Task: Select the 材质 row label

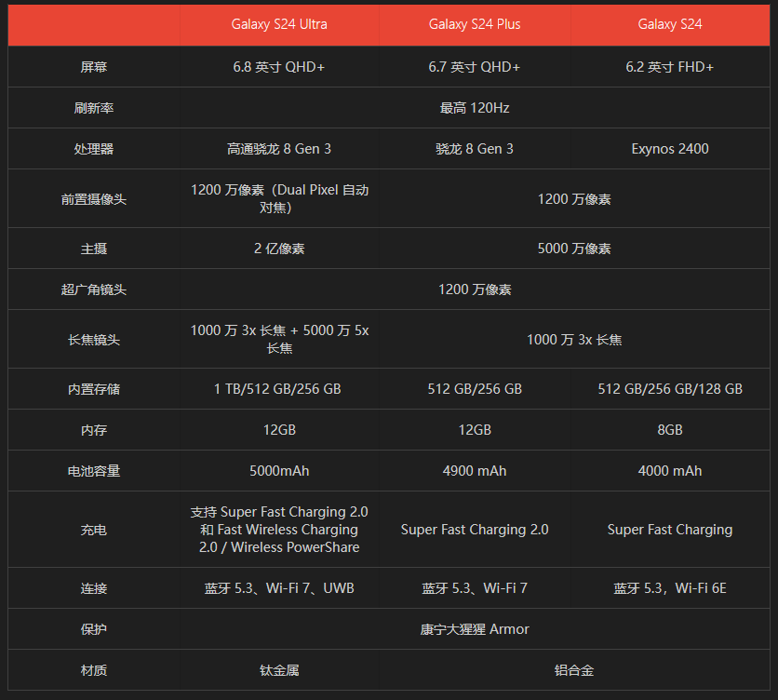Action: [94, 670]
